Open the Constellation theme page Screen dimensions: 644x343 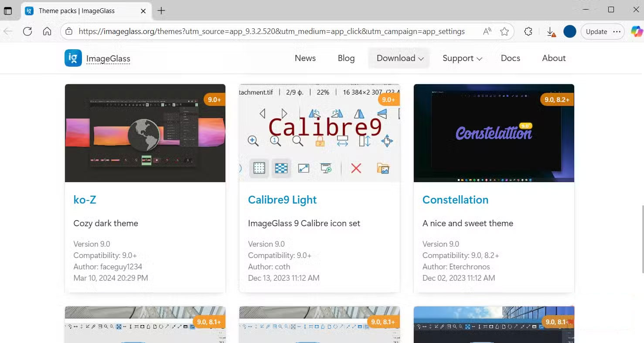point(455,200)
